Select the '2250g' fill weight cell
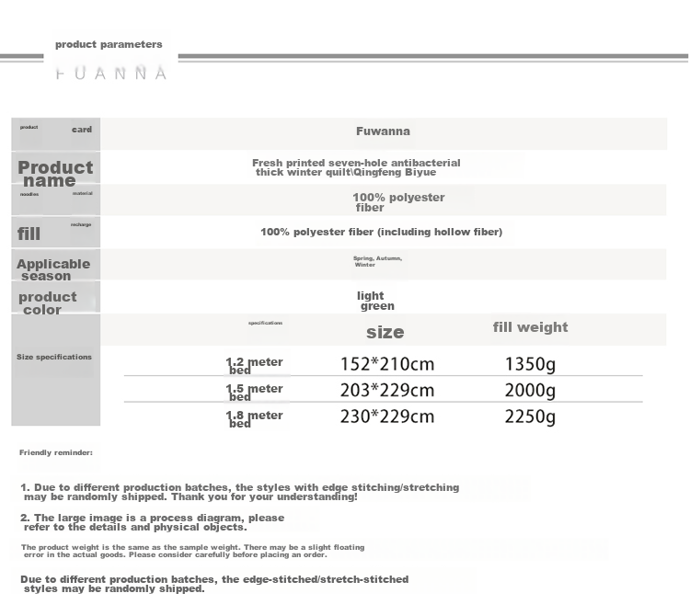Screen dimensions: 690x616 [x=530, y=416]
